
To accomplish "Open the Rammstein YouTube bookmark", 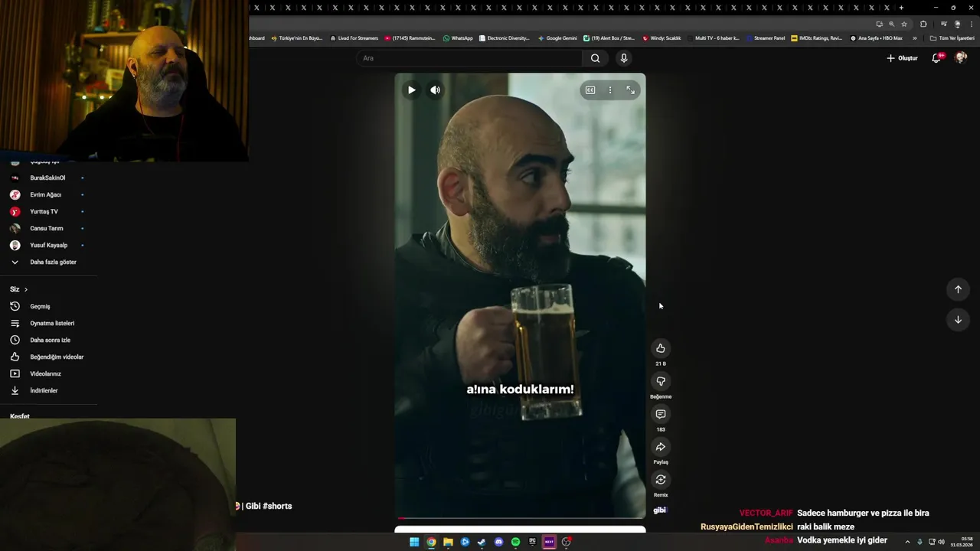I will point(410,37).
